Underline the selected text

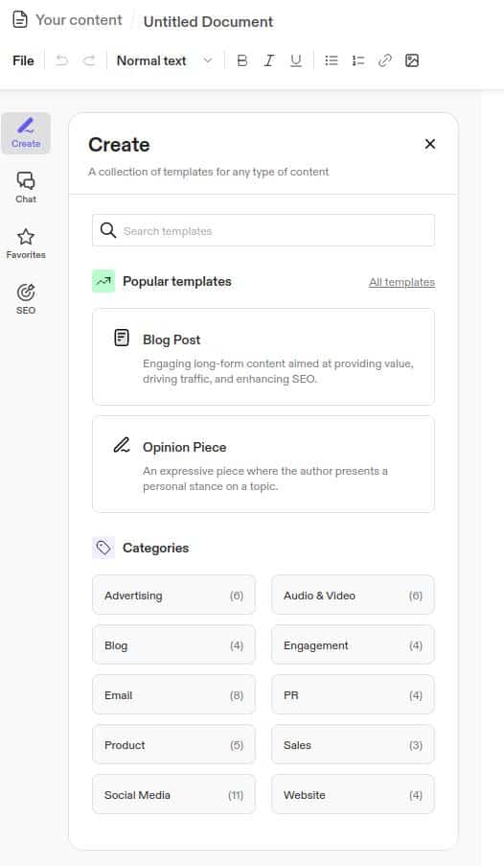coord(296,60)
